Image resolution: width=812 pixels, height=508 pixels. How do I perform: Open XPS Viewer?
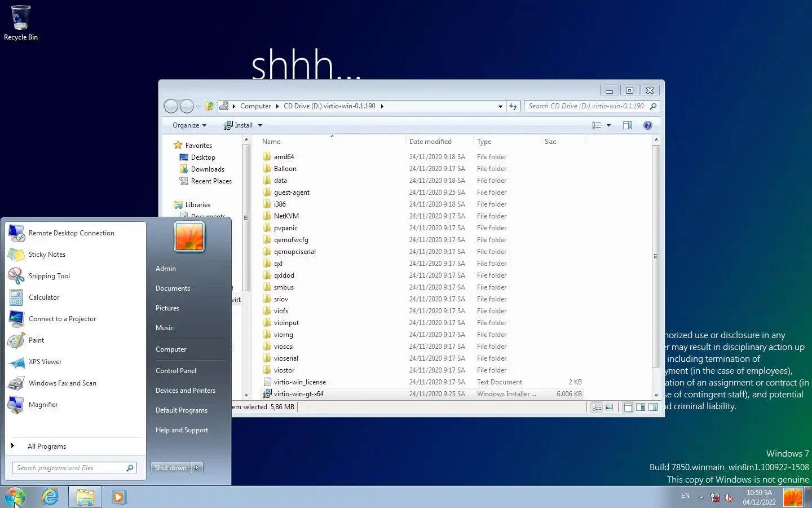pos(76,362)
